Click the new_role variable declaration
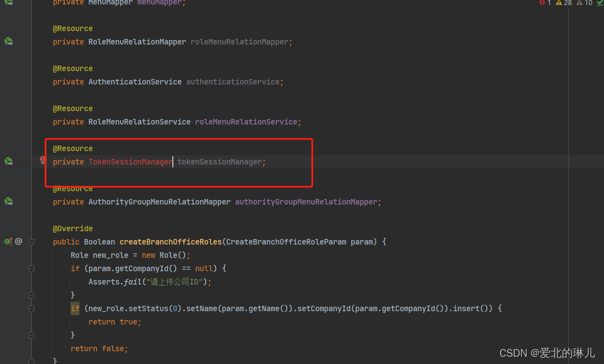Viewport: 604px width, 364px height. click(x=110, y=255)
